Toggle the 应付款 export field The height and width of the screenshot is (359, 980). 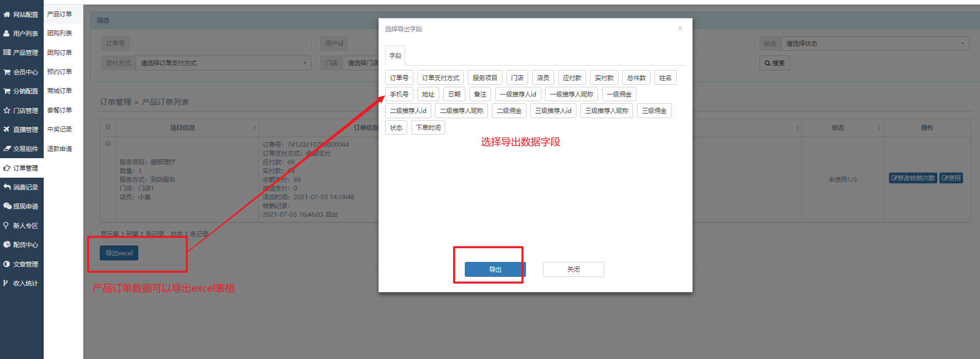click(572, 78)
